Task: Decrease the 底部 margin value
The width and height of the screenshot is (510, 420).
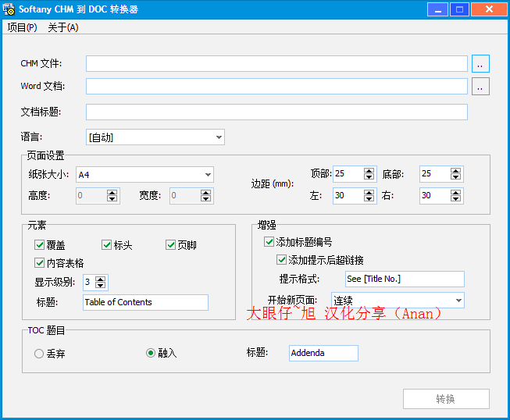Action: coord(455,177)
